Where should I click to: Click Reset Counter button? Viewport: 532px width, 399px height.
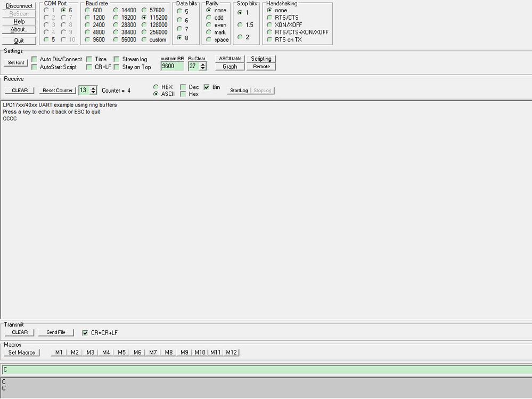(58, 90)
